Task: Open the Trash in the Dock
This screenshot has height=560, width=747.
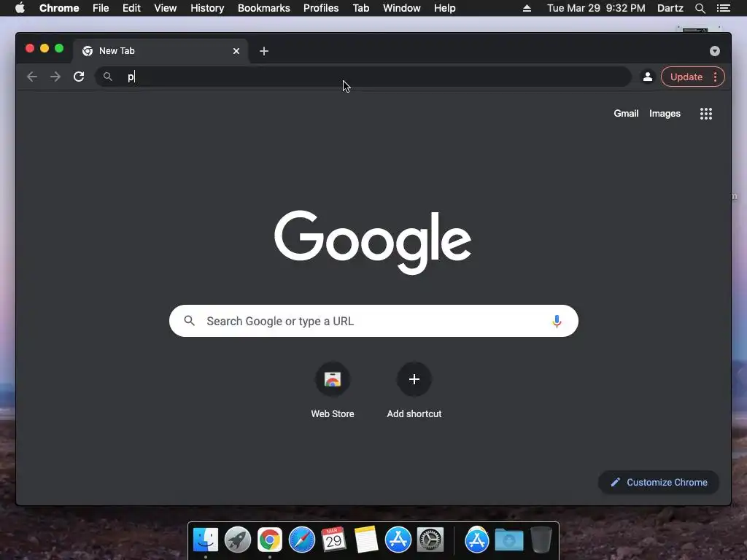Action: (541, 540)
